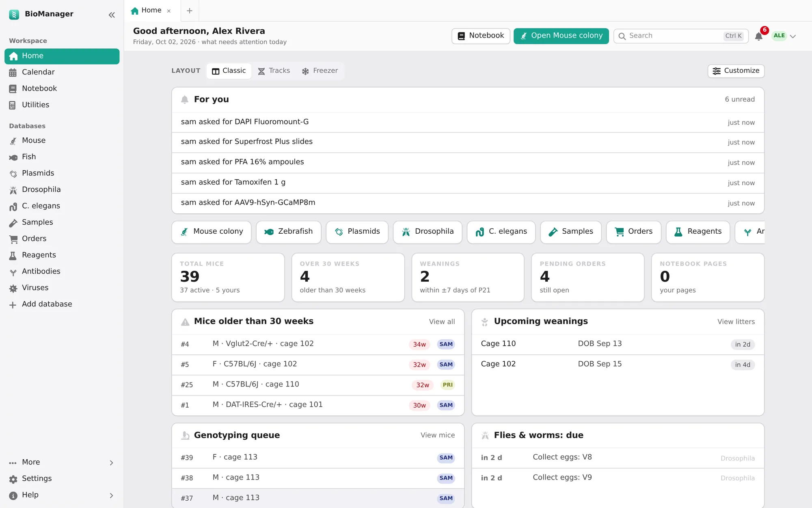
Task: Switch layout to Classic
Action: [x=229, y=71]
